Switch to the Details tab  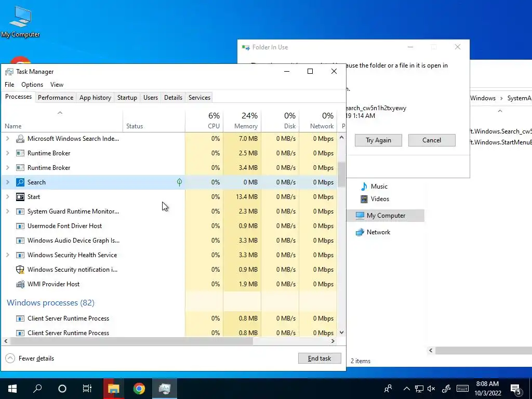click(174, 97)
